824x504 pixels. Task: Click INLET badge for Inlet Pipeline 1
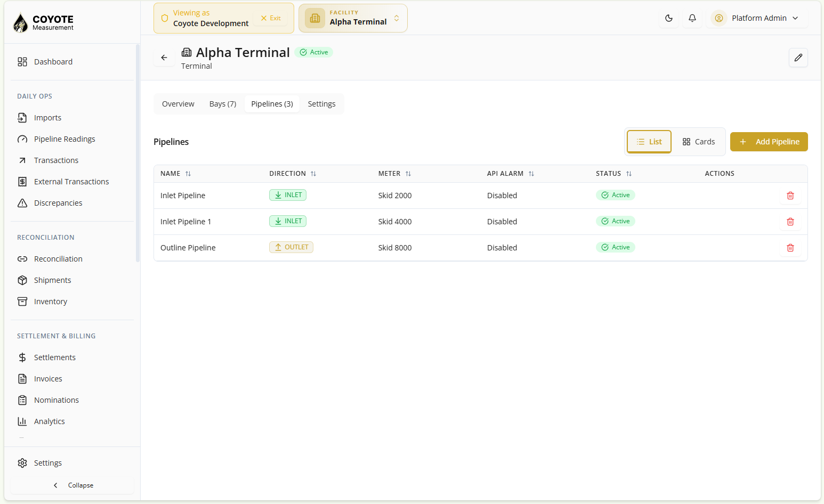coord(288,221)
